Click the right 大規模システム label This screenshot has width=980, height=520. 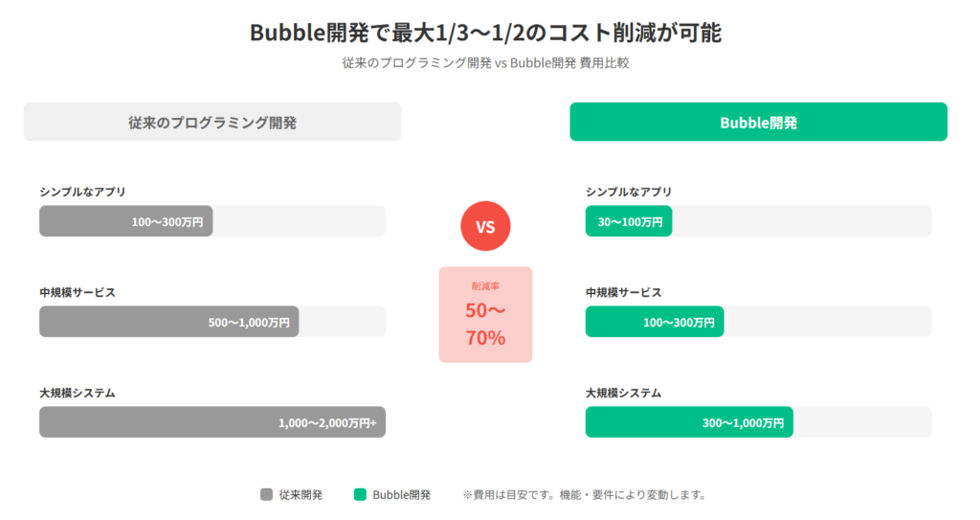point(623,393)
